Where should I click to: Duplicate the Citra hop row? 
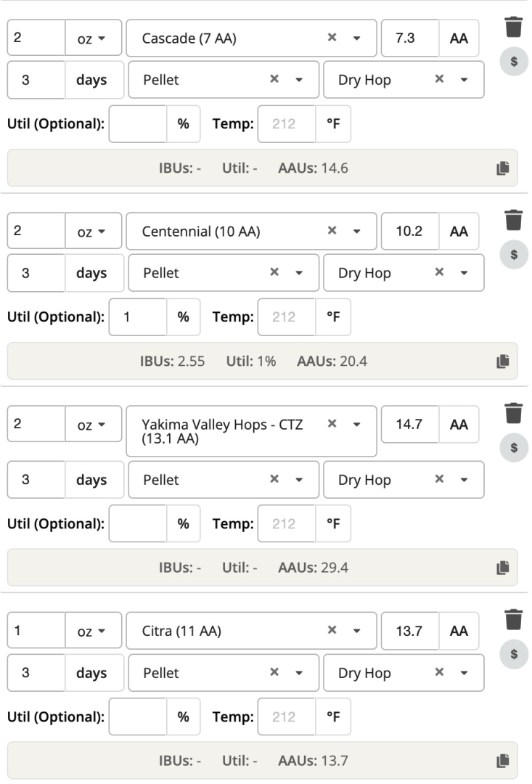[x=502, y=760]
